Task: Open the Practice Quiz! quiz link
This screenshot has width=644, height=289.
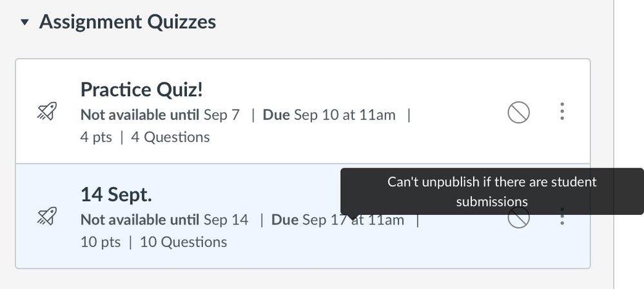Action: tap(142, 90)
